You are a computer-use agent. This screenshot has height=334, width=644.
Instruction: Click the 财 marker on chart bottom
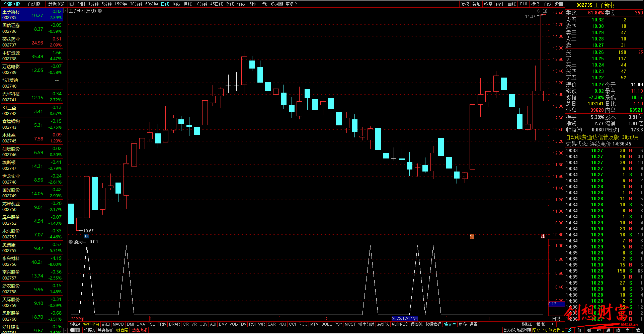click(86, 236)
